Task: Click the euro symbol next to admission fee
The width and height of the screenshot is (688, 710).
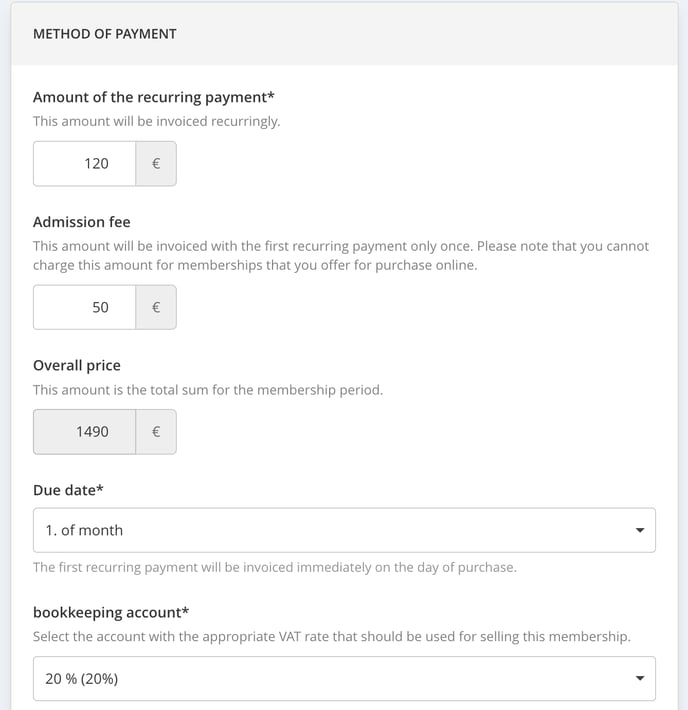Action: (156, 307)
